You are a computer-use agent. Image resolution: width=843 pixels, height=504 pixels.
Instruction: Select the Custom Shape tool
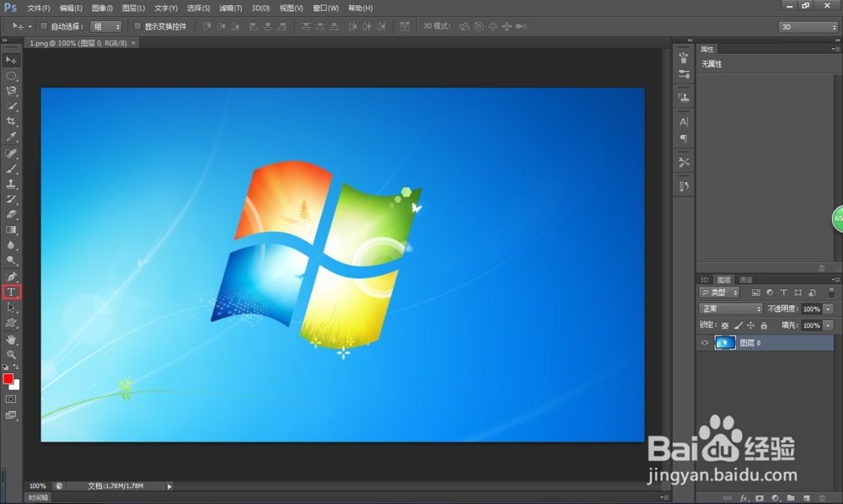(x=11, y=323)
